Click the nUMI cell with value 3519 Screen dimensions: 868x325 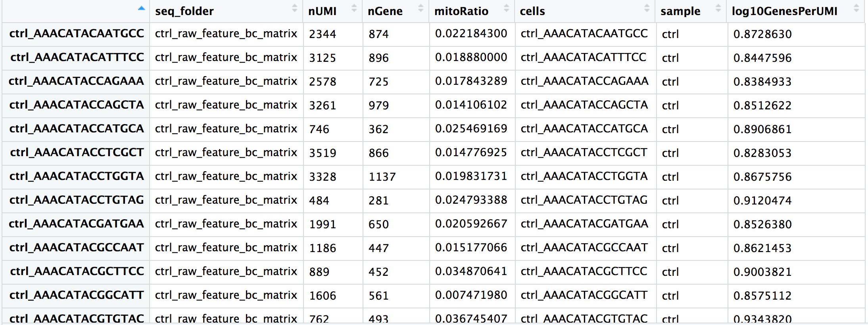pos(323,153)
